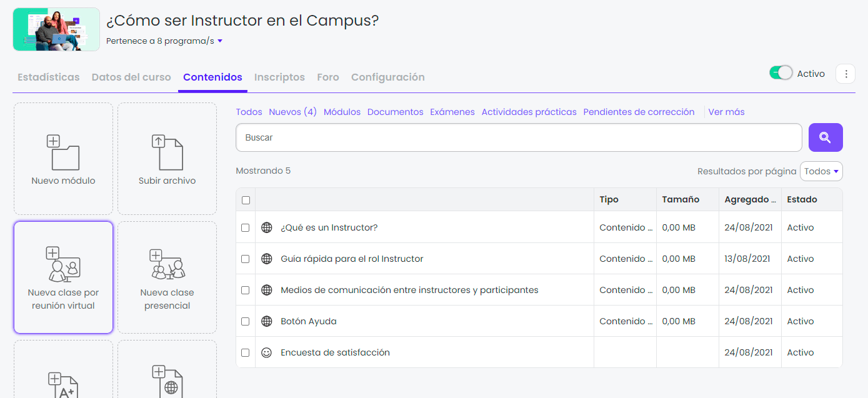Image resolution: width=868 pixels, height=398 pixels.
Task: Click the Pendientes de corrección filter link
Action: point(639,112)
